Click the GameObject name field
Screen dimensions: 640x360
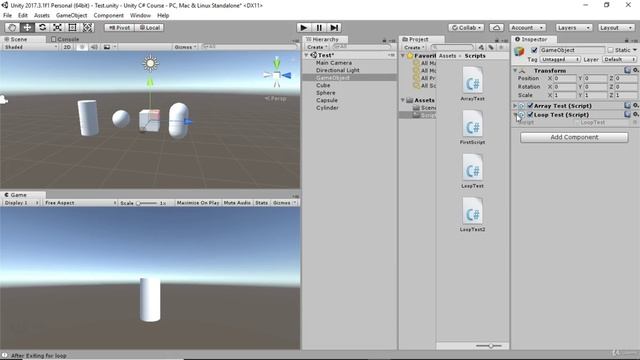tap(572, 50)
